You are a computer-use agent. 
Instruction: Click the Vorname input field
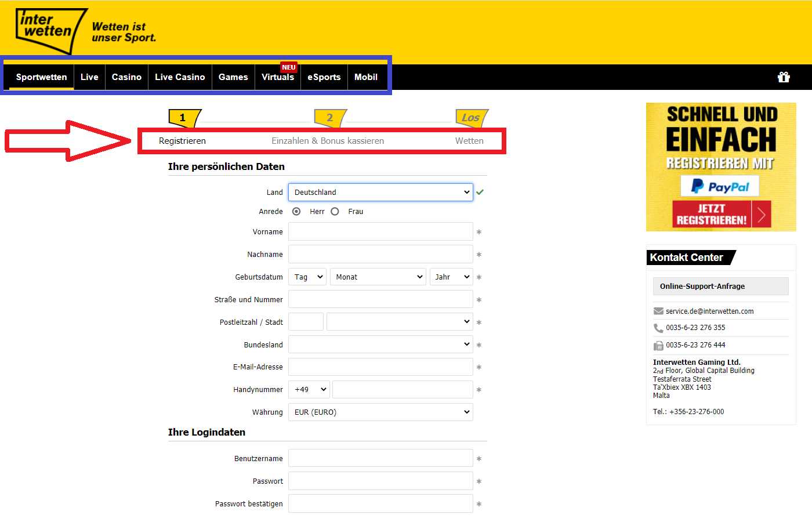(380, 231)
